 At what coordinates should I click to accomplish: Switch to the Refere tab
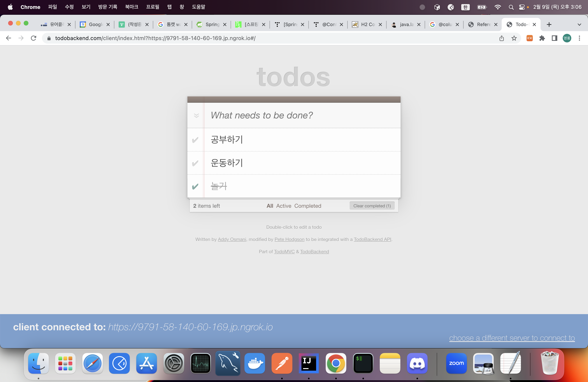(482, 24)
